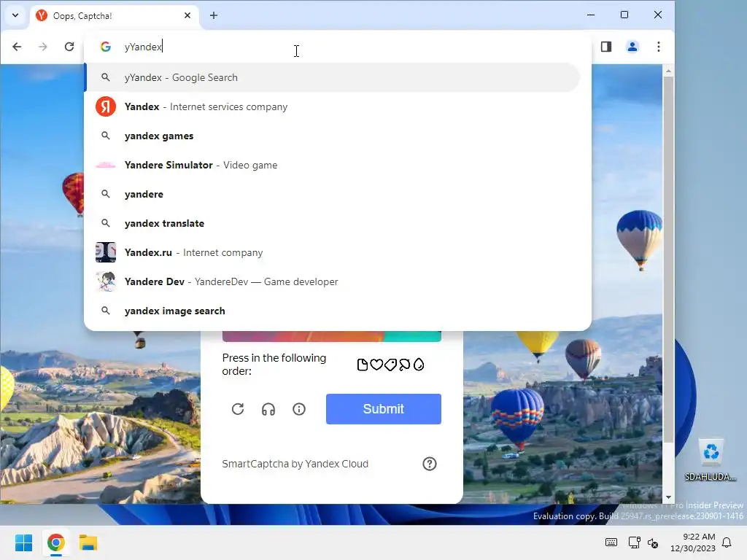Screen dimensions: 747x560
Task: Reload the page with refresh icon
Action: pos(69,47)
